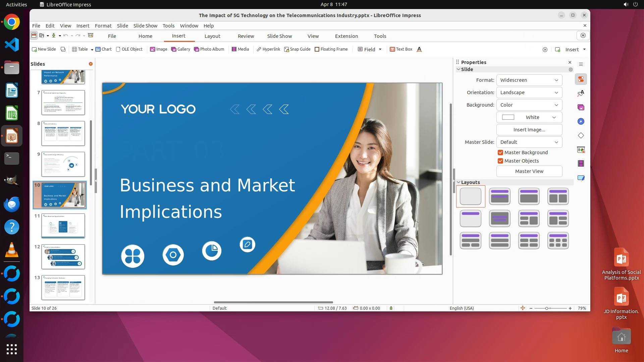Open Thunderbird from the dock

(12, 204)
